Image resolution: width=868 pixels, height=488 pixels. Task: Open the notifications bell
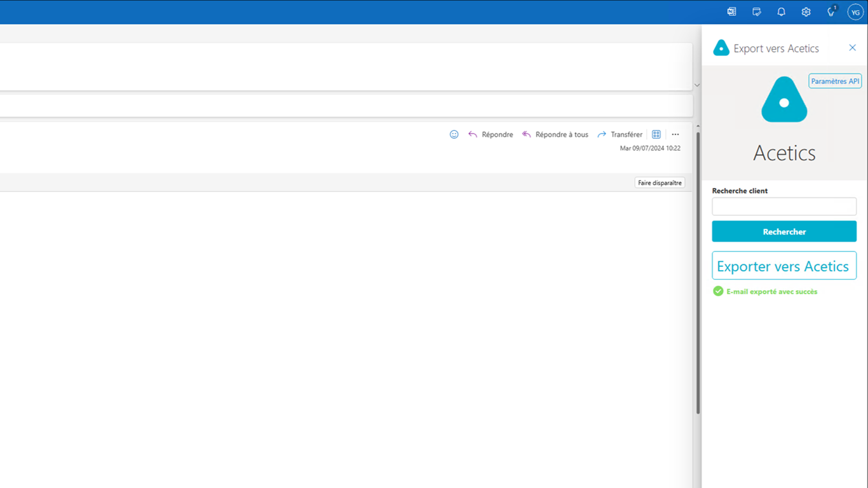pyautogui.click(x=782, y=12)
